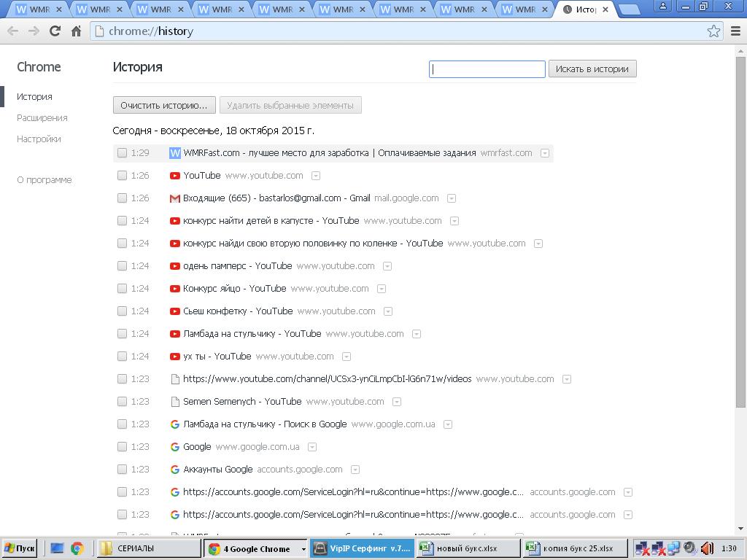Click the YouTube icon beside 'Конкурс яйцо'
The width and height of the screenshot is (747, 560).
pos(175,289)
